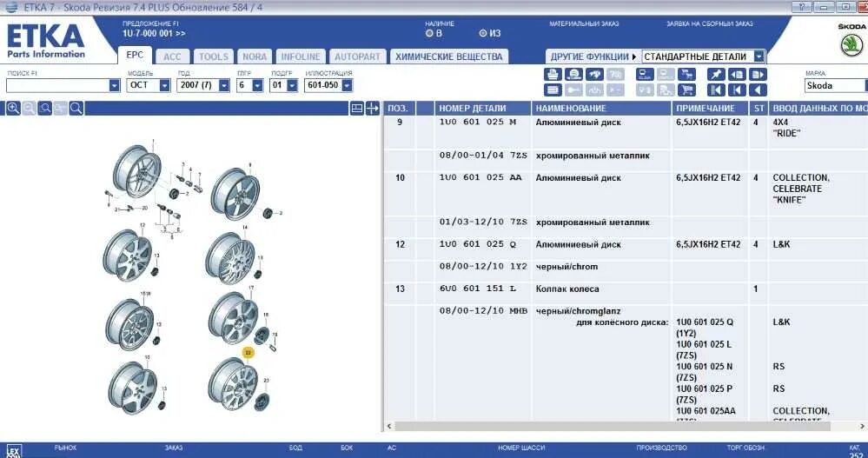
Task: Select the highlighted yellow position marker in the illustration
Action: pos(248,352)
